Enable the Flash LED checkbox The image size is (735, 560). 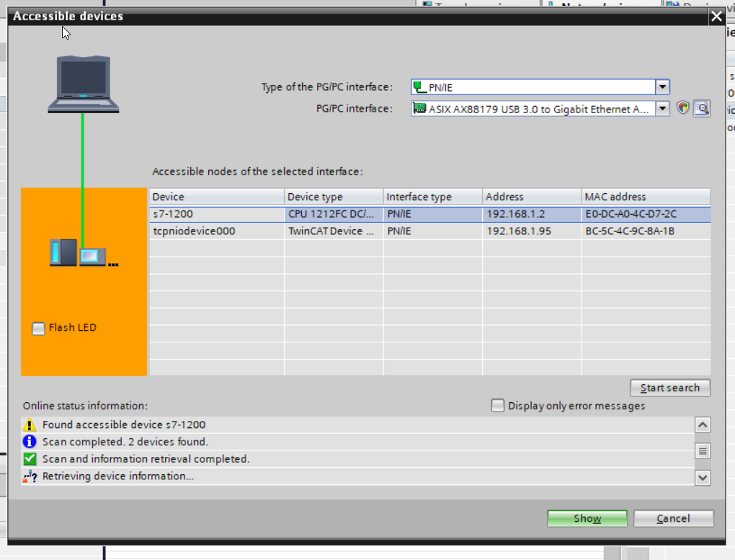tap(38, 329)
